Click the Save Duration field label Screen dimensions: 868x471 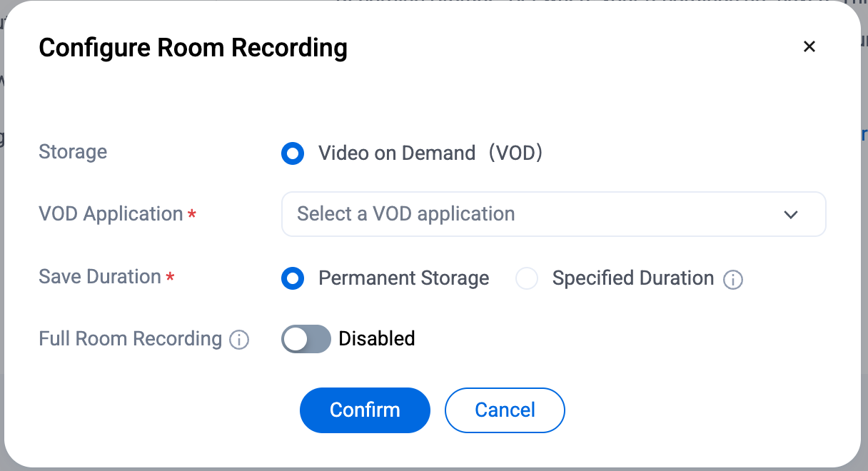[x=100, y=277]
